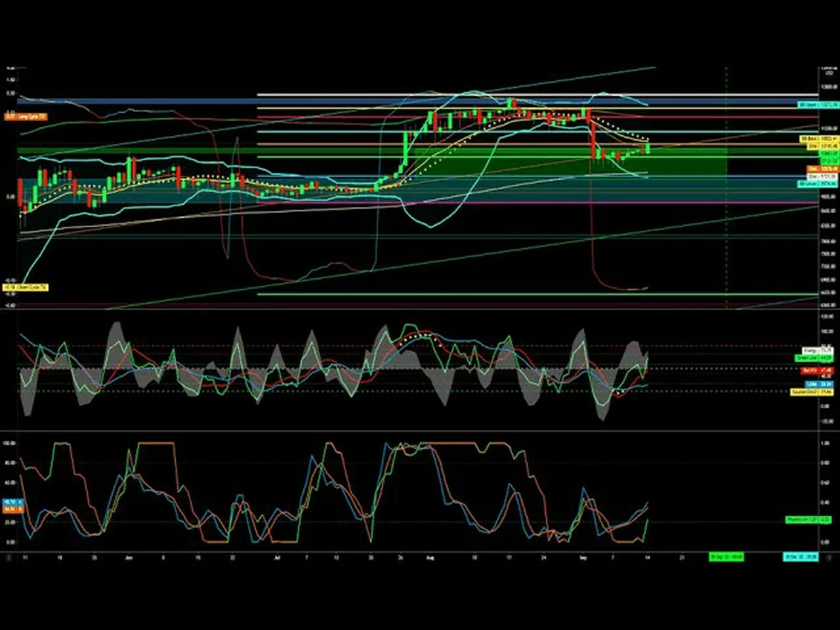Click the orange SMA price label

(x=823, y=169)
